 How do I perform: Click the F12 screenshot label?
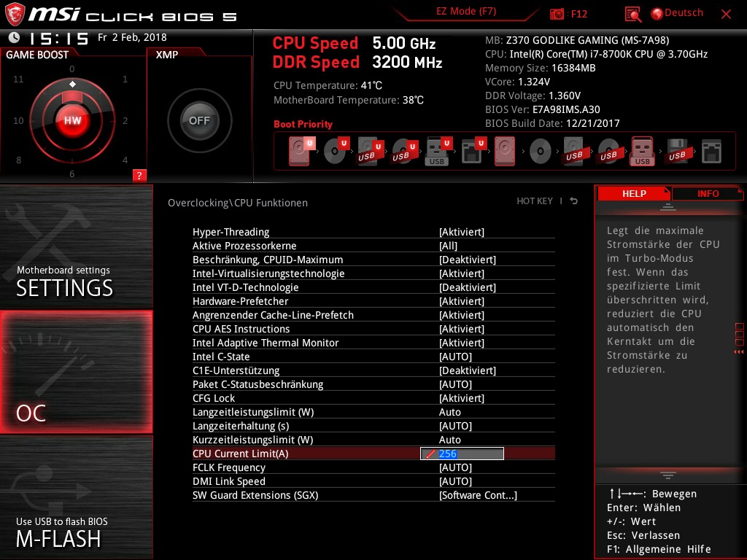[x=578, y=14]
